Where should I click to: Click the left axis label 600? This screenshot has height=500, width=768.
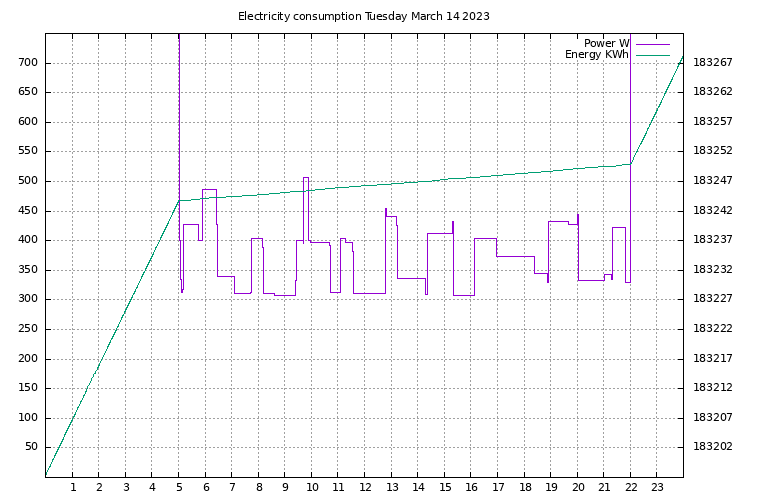(28, 121)
